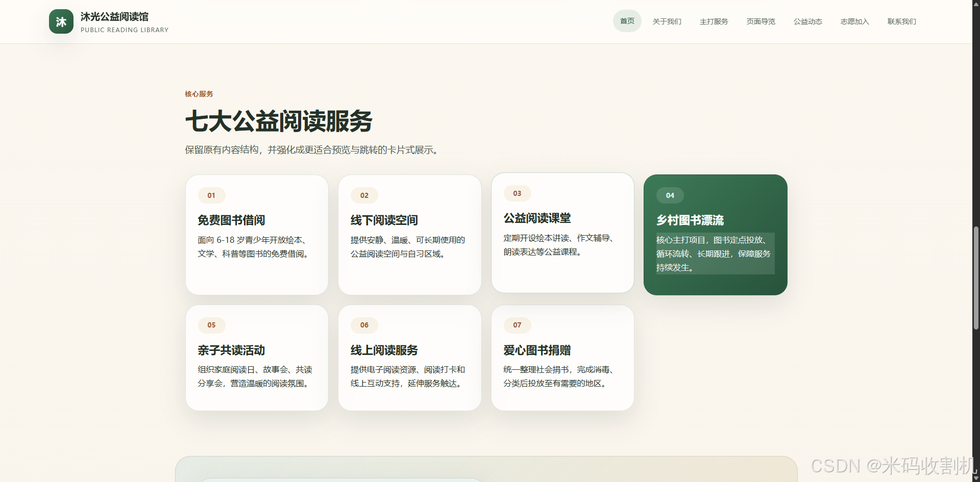
Task: Click the subtitle starting with 保留原有内容结构
Action: click(313, 150)
